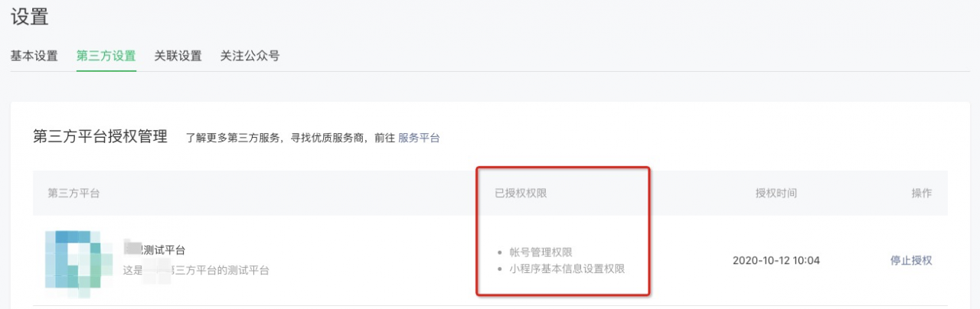Click the 操作 column header
The image size is (980, 309).
coord(921,194)
